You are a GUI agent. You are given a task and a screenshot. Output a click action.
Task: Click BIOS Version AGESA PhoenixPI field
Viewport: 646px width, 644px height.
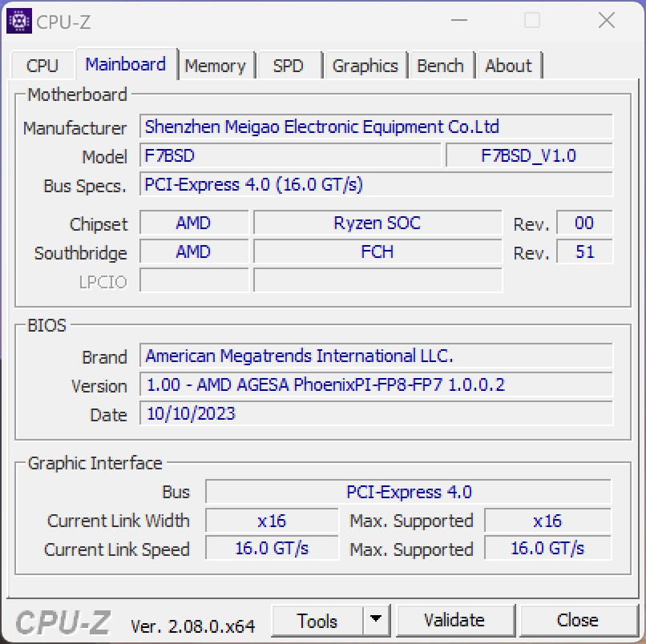pyautogui.click(x=376, y=384)
